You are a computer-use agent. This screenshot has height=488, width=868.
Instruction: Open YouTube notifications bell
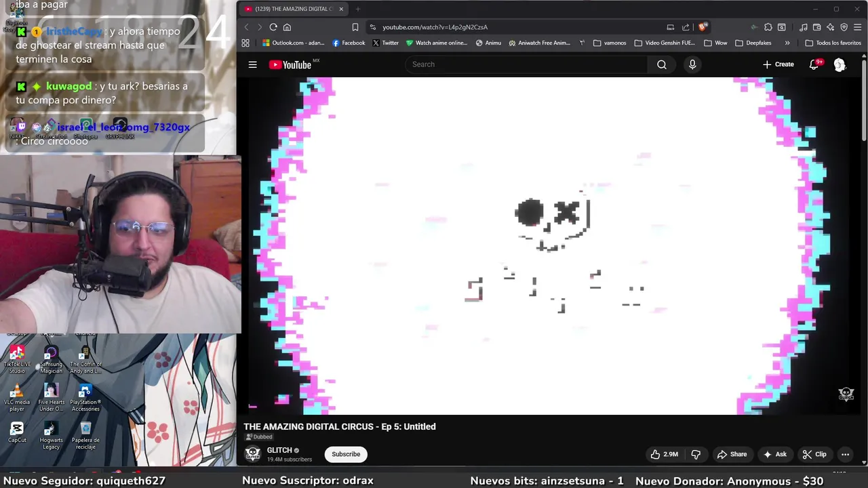[814, 64]
